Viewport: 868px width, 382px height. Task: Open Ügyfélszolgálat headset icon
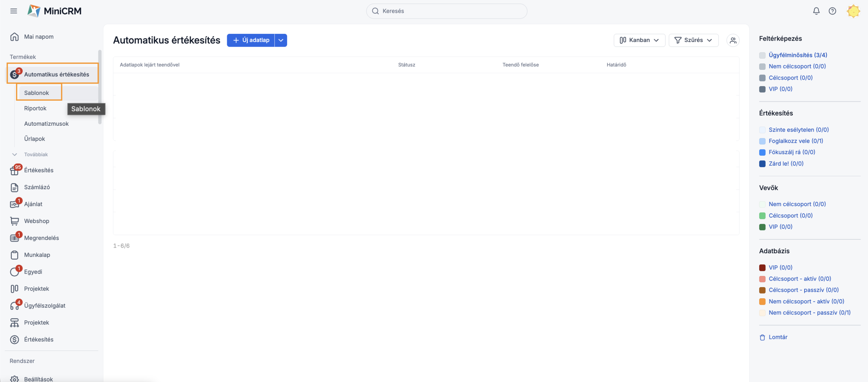pyautogui.click(x=14, y=306)
